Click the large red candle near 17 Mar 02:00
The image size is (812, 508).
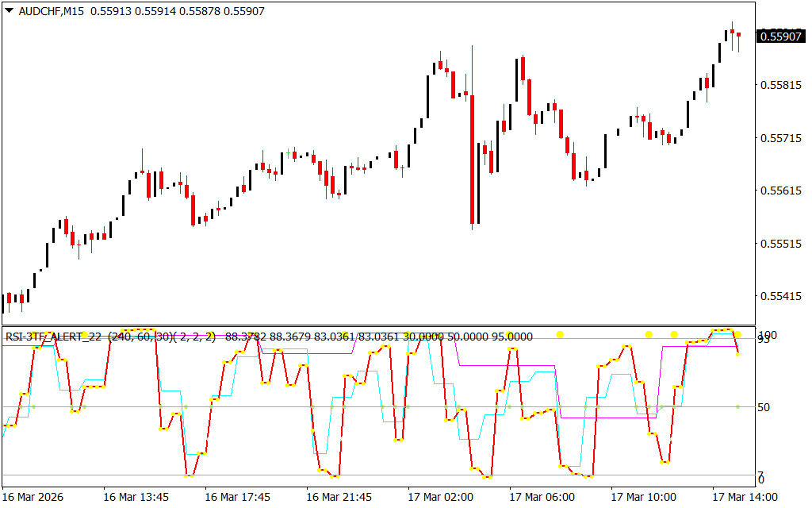[473, 159]
